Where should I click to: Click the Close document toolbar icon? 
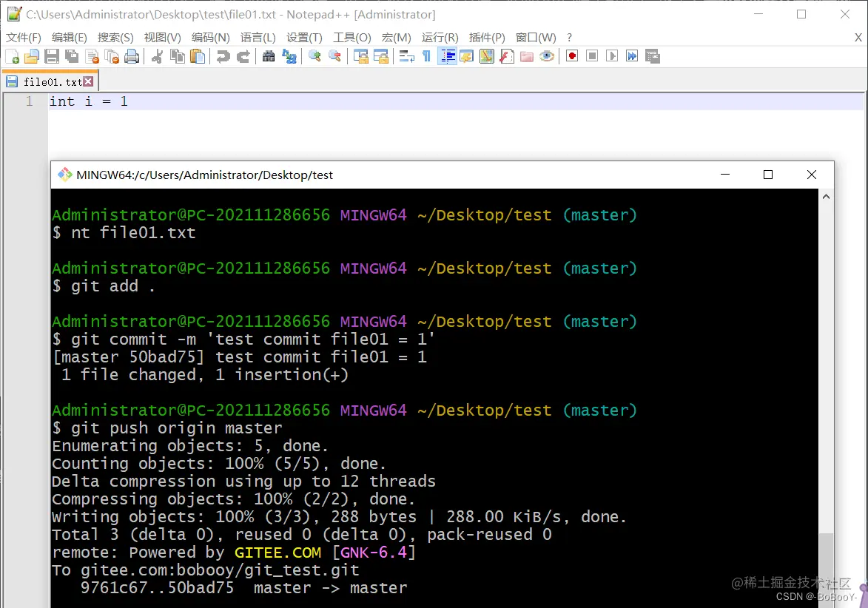pyautogui.click(x=92, y=56)
